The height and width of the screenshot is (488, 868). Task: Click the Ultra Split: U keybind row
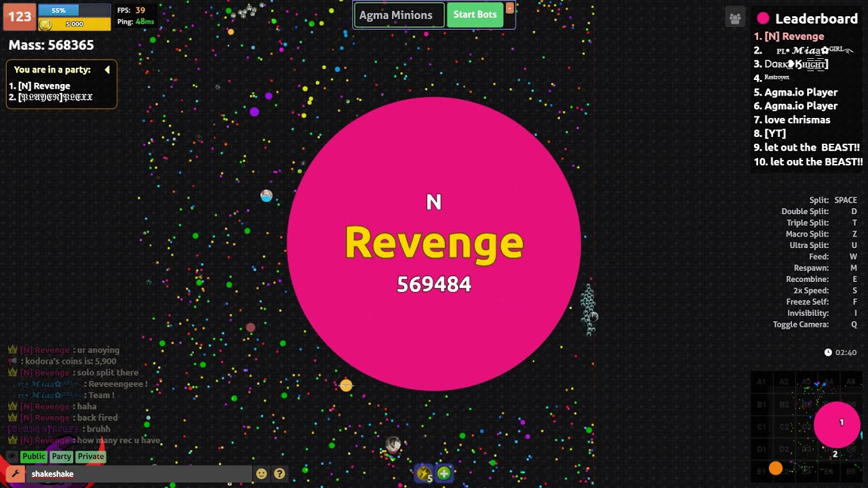(x=823, y=245)
